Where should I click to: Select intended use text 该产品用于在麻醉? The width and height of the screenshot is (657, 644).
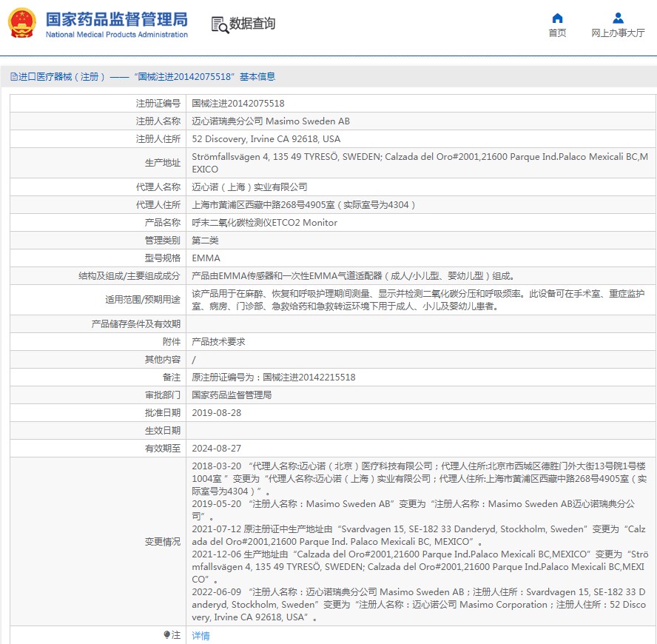(x=418, y=301)
